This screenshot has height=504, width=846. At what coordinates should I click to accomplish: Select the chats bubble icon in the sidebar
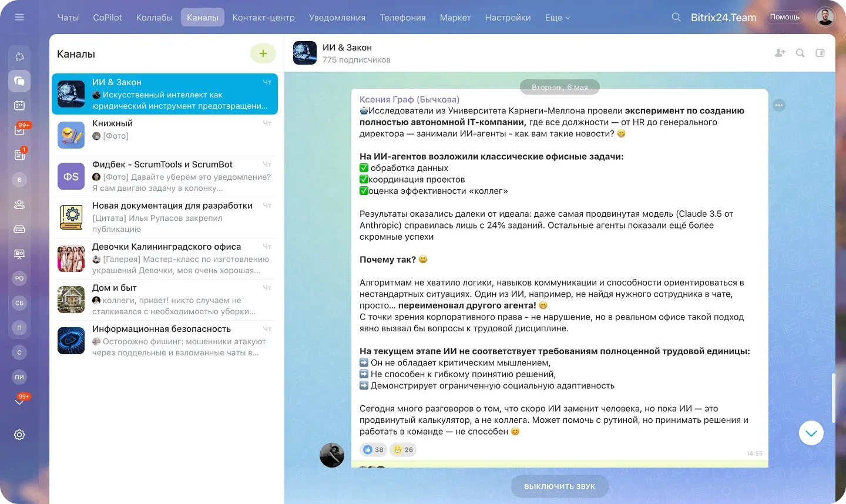tap(19, 81)
